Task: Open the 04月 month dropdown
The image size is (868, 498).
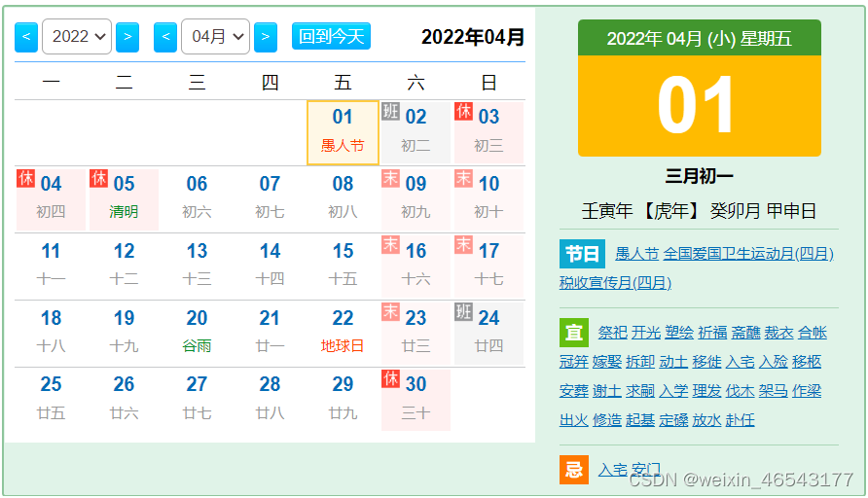Action: point(215,37)
